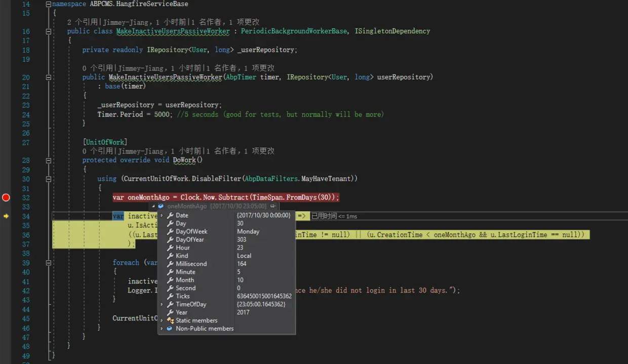Collapse the DoWork method outlining on line 28
Viewport: 628px width, 364px height.
point(49,160)
